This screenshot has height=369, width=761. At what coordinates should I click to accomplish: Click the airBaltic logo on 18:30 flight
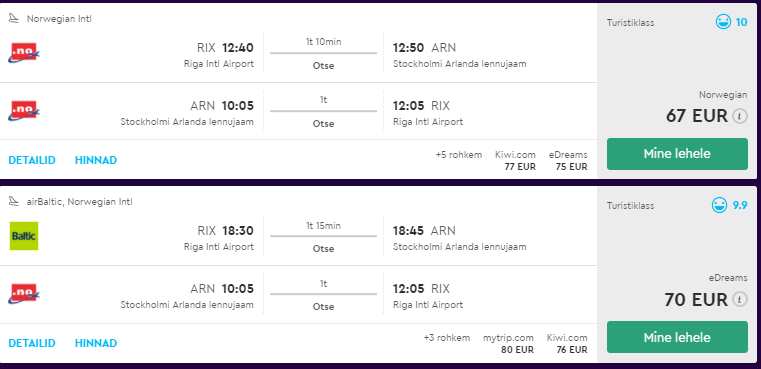[24, 236]
